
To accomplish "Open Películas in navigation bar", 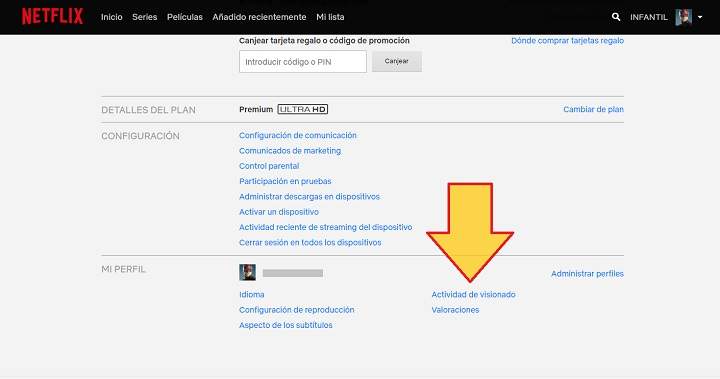I will coord(185,17).
